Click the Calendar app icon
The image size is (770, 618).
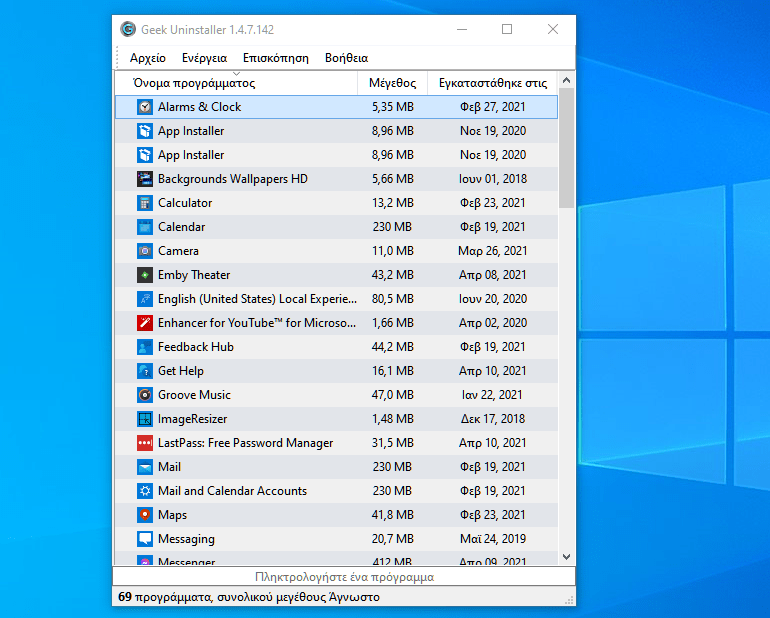[x=144, y=227]
